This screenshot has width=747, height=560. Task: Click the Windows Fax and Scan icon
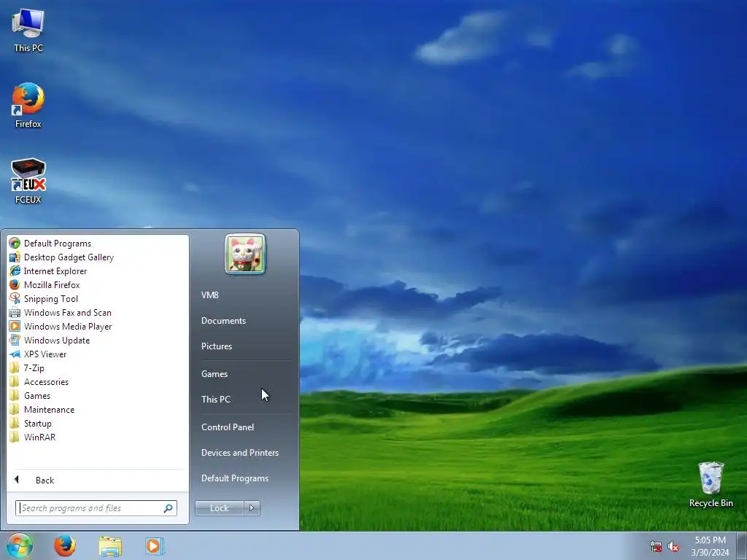point(15,312)
